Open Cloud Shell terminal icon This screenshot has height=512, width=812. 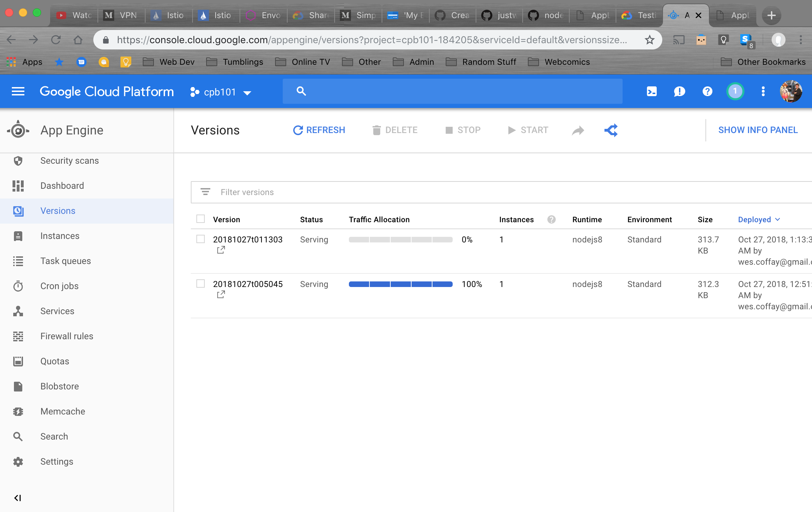click(651, 92)
